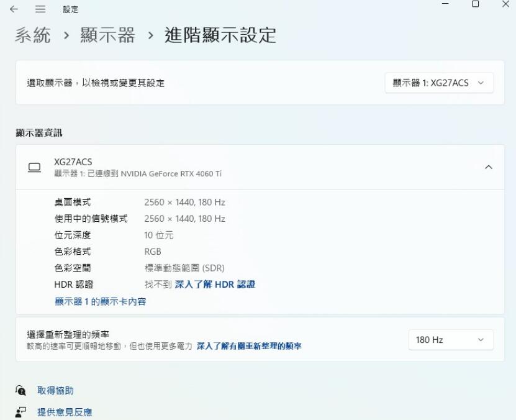Viewport: 516px width, 420px height.
Task: Click the feedback person icon beside 提供意見反應
Action: [20, 411]
